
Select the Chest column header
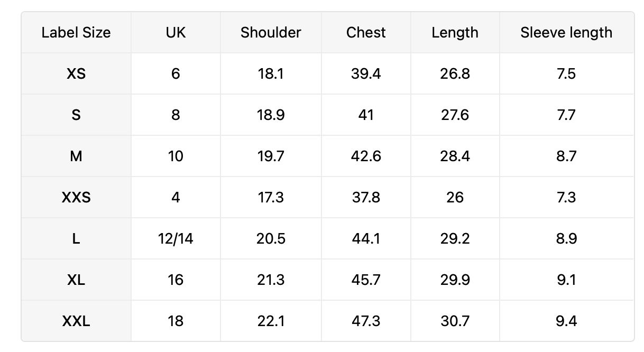366,32
